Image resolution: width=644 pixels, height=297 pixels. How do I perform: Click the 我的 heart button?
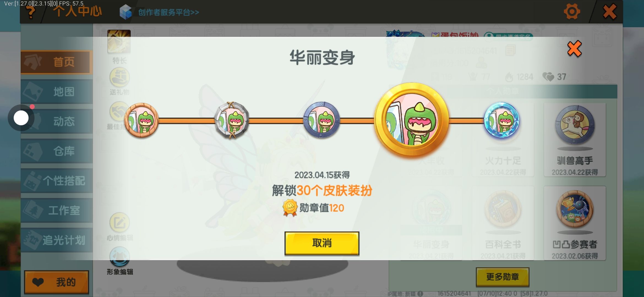tap(56, 282)
